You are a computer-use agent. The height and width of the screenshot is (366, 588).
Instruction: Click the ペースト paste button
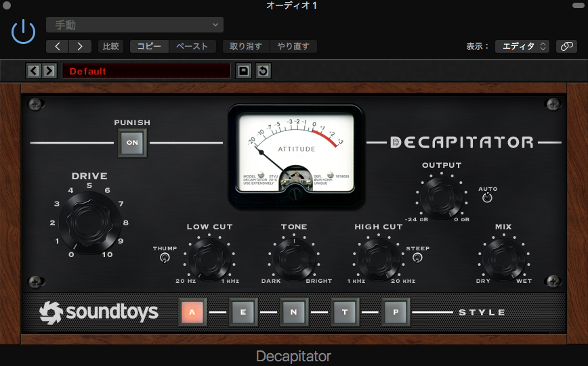click(192, 47)
